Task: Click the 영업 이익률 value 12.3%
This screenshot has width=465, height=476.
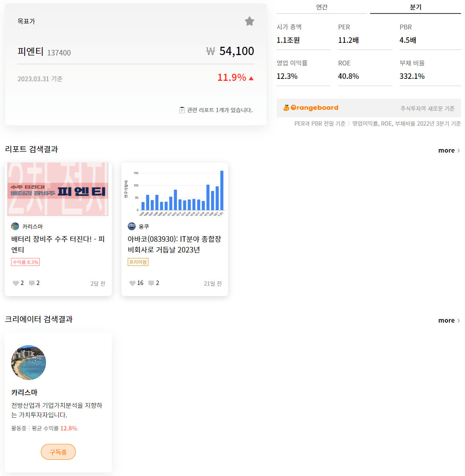Action: point(287,76)
